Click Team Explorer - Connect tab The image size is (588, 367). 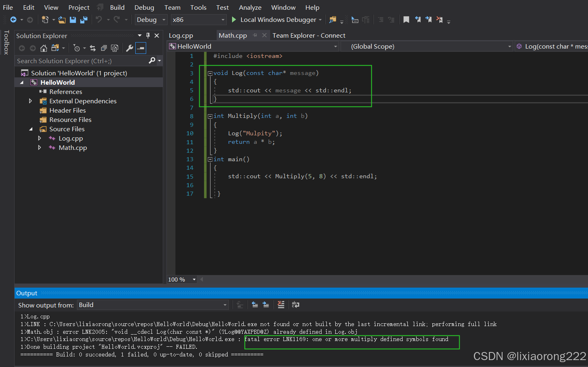tap(309, 35)
